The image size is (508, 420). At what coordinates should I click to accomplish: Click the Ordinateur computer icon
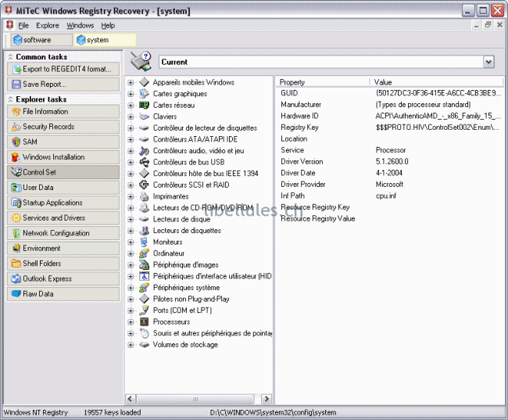point(144,253)
